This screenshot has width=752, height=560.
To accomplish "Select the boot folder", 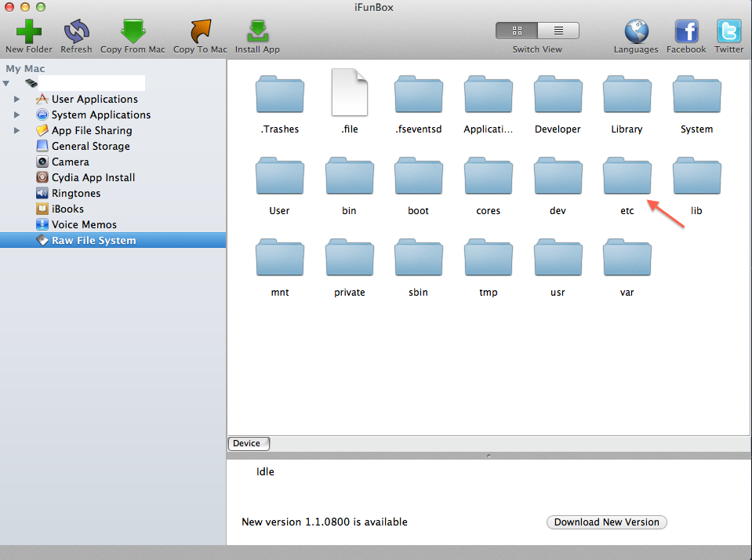I will (418, 176).
